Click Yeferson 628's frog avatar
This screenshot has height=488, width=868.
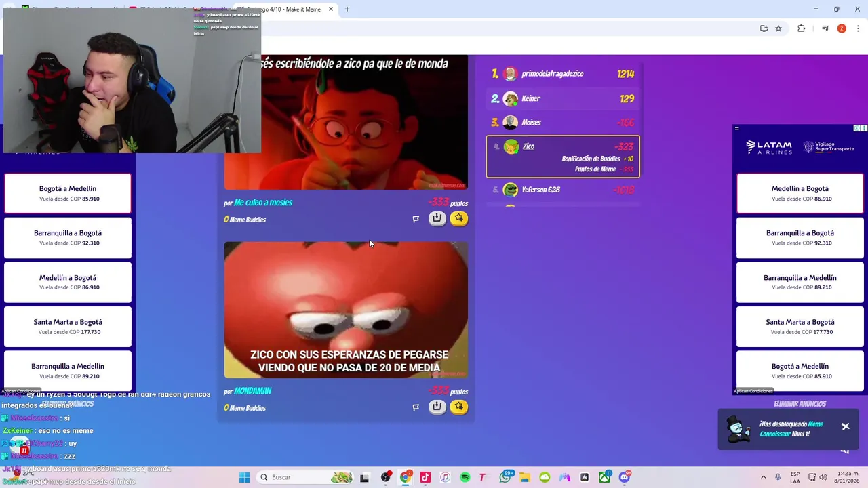(x=511, y=190)
